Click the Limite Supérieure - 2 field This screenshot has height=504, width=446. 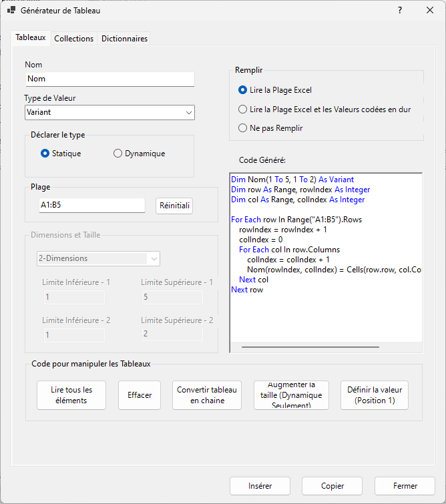[172, 334]
